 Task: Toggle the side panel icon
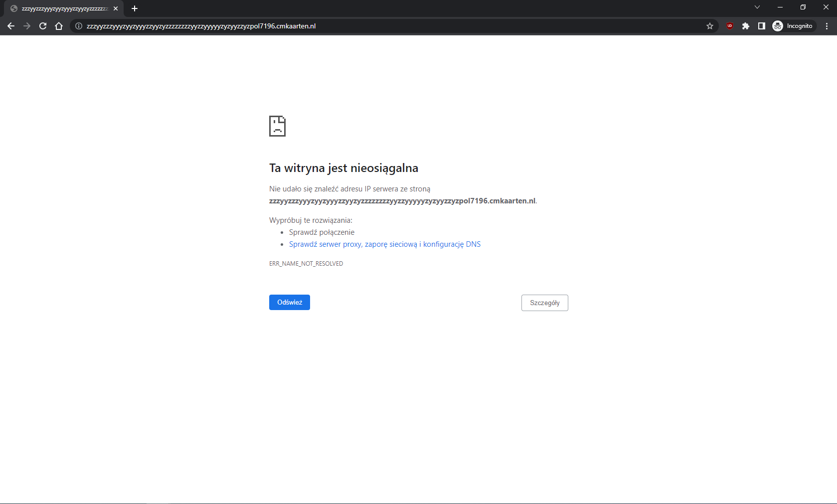(762, 26)
